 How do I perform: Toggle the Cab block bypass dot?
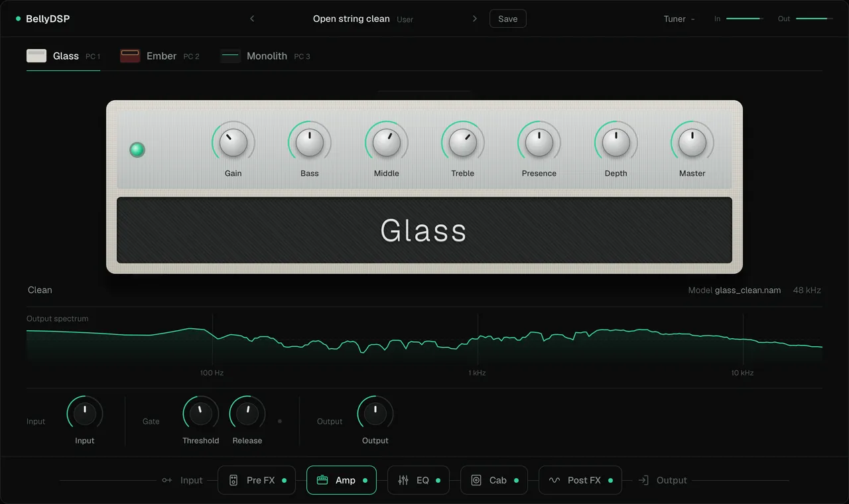517,480
